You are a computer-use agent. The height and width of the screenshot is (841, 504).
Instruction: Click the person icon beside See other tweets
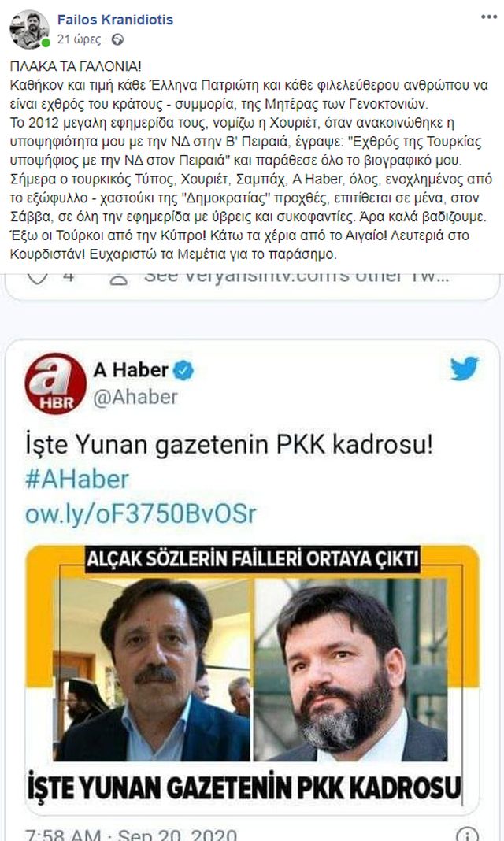pos(118,279)
